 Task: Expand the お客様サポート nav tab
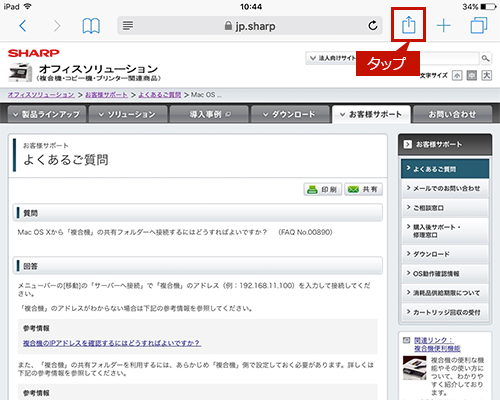[x=371, y=114]
